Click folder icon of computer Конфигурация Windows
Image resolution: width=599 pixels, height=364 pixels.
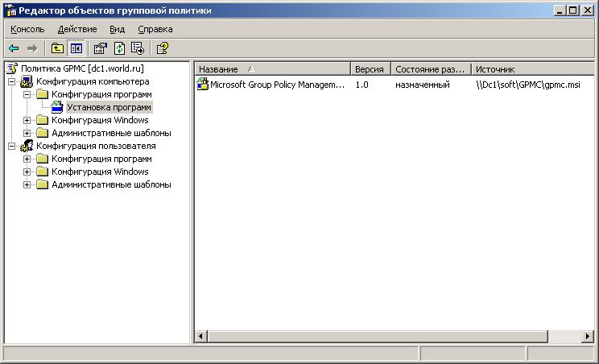pos(42,120)
